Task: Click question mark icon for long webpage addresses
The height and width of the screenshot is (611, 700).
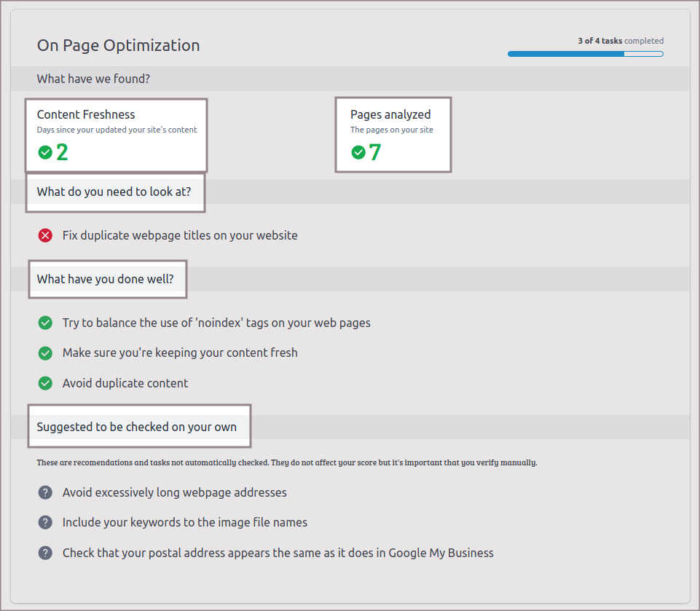Action: tap(45, 493)
